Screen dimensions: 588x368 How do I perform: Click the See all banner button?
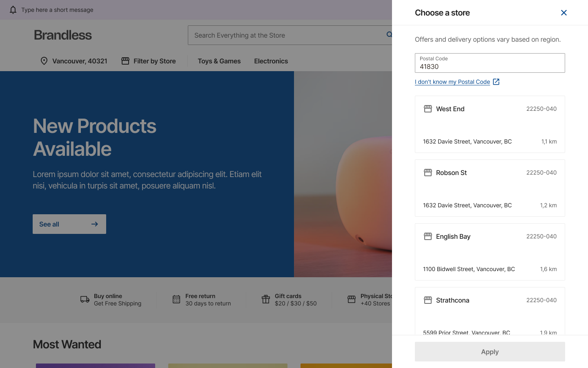tap(69, 224)
